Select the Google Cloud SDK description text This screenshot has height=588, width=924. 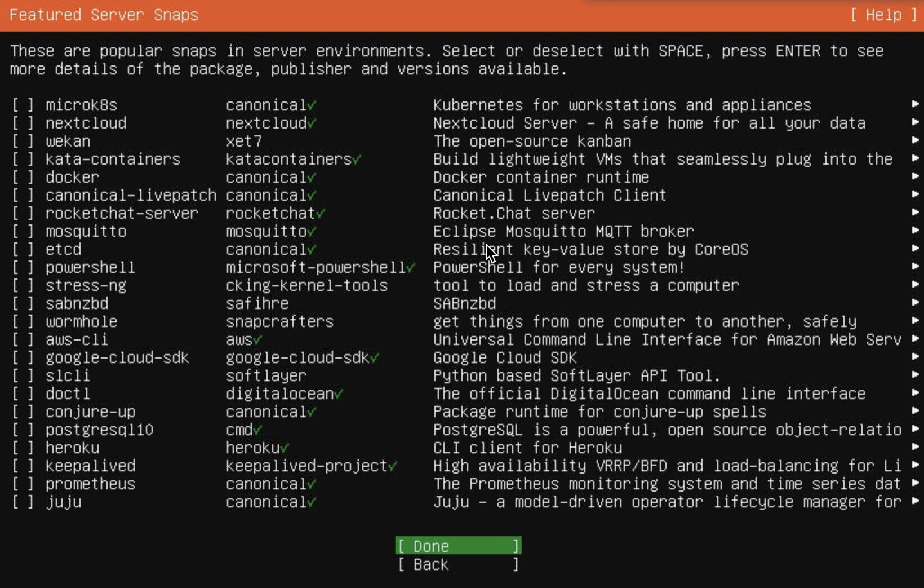[505, 358]
